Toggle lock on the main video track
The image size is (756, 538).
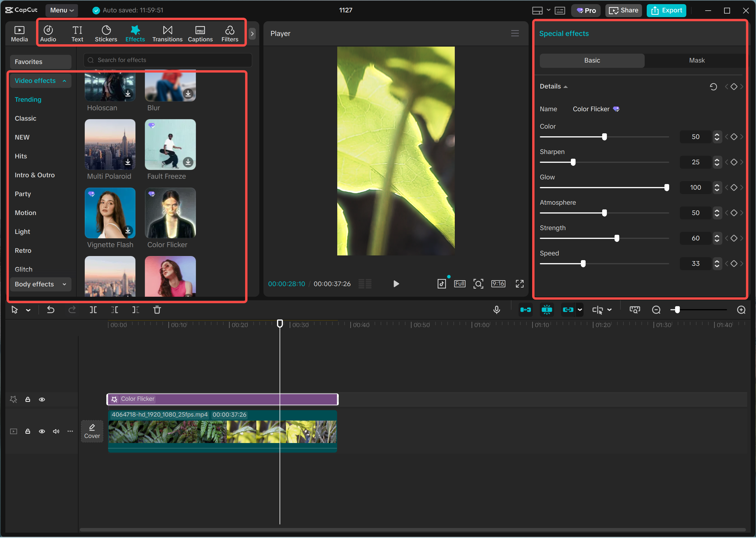point(28,431)
